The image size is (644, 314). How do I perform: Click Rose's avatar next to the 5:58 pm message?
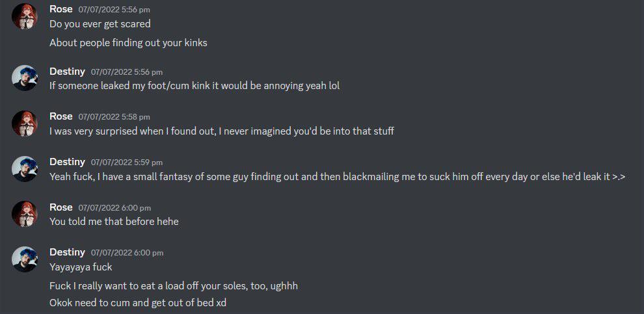(x=24, y=123)
